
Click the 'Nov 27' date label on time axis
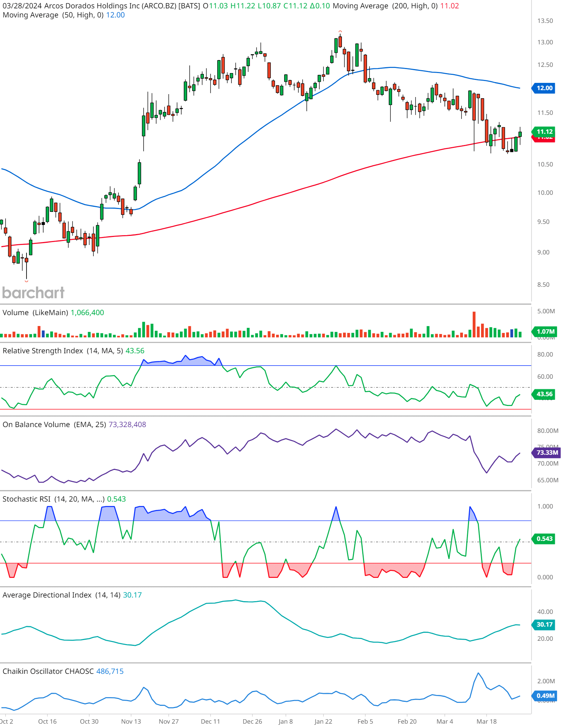(x=169, y=721)
